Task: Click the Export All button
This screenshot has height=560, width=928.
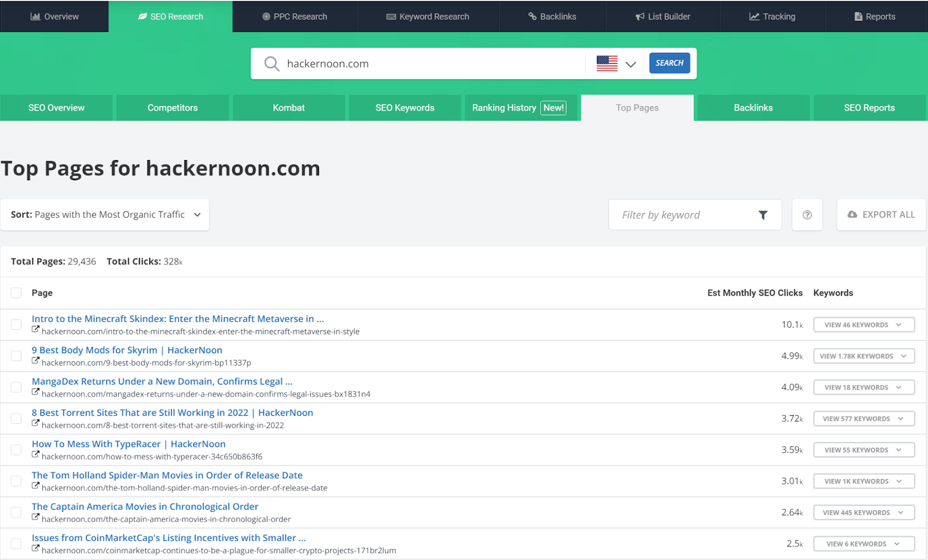Action: click(880, 215)
